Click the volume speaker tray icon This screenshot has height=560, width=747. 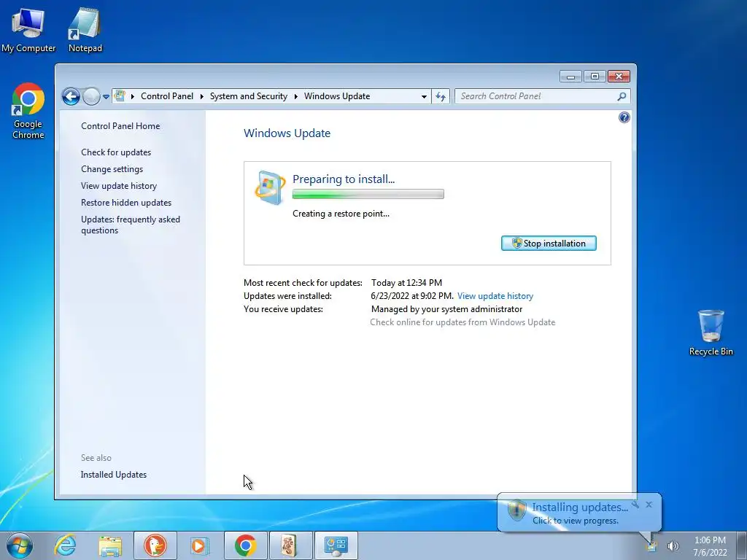point(673,545)
